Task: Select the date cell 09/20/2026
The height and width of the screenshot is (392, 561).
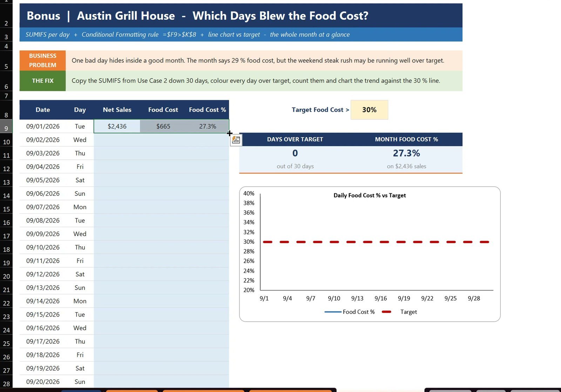Action: 43,382
